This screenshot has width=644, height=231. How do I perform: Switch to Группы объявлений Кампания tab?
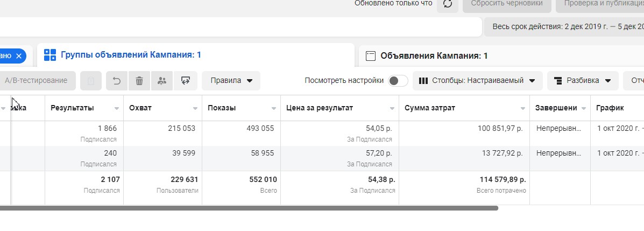click(x=131, y=55)
